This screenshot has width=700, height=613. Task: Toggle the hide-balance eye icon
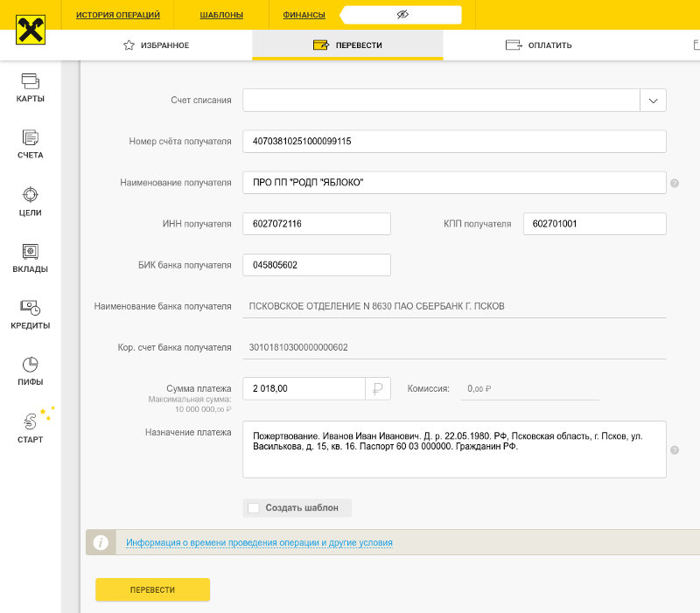[402, 15]
